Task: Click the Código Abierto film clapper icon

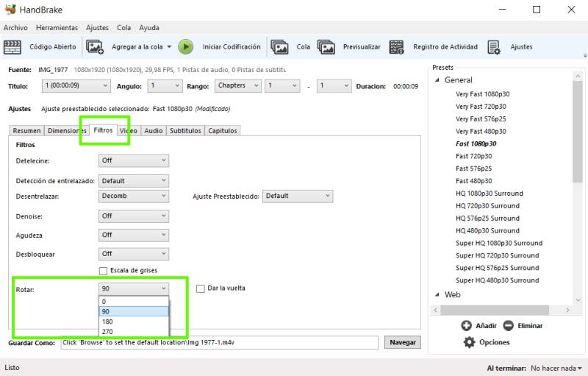Action: coord(12,47)
